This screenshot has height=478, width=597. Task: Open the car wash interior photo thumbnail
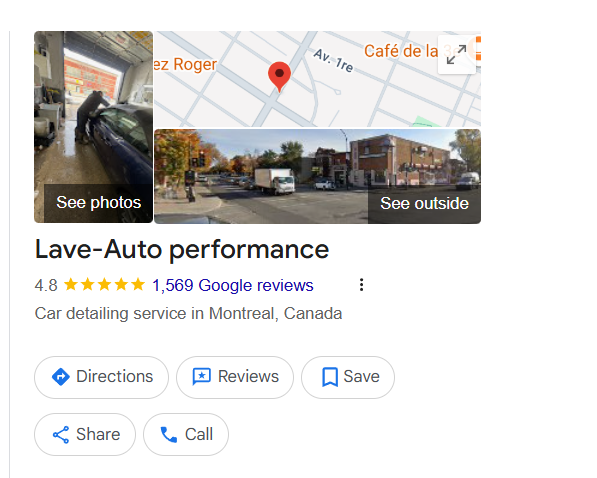click(94, 127)
